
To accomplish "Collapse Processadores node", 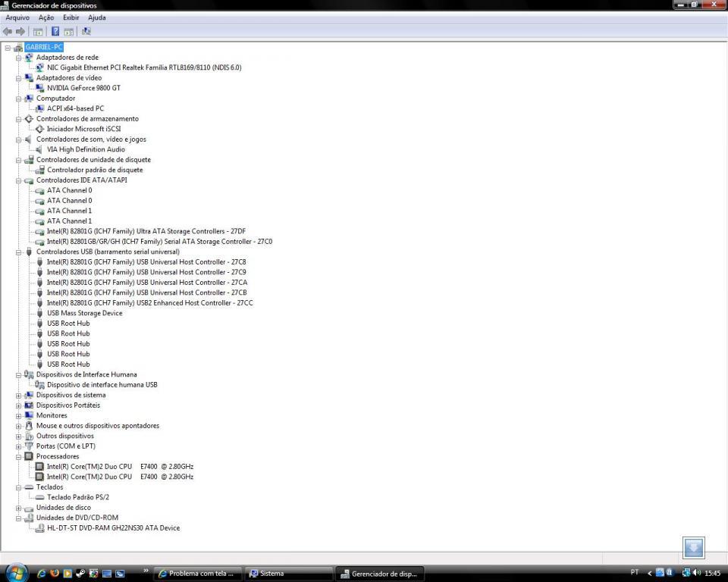I will (x=18, y=457).
